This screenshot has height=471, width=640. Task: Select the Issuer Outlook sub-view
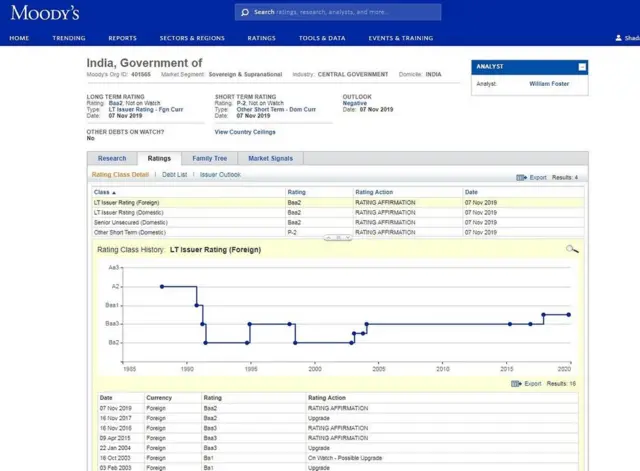click(220, 174)
